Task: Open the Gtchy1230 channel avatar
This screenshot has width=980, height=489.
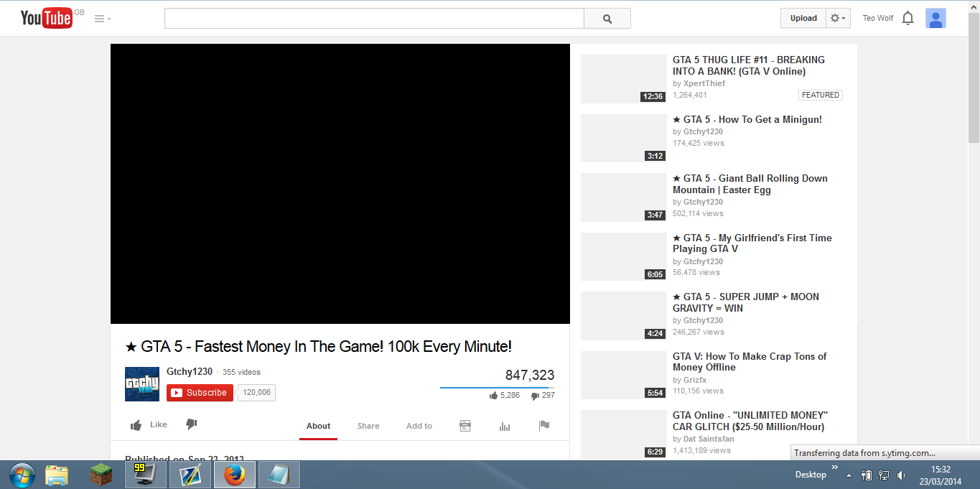Action: (142, 383)
